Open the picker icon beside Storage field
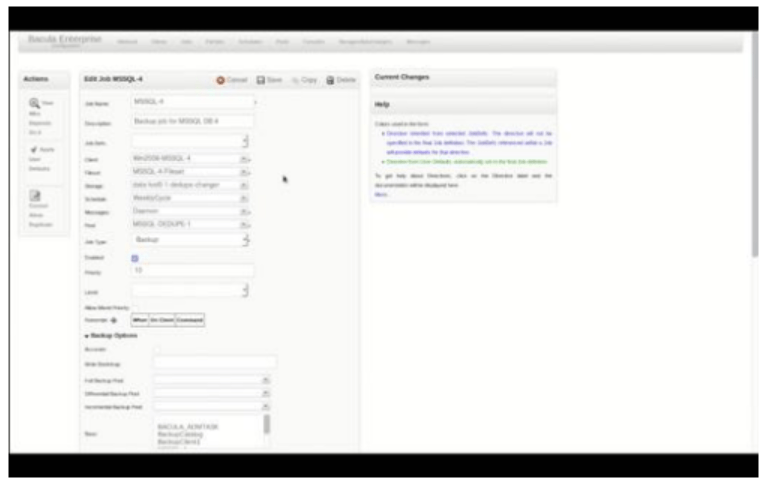Viewport: 767px width, 480px height. point(244,185)
